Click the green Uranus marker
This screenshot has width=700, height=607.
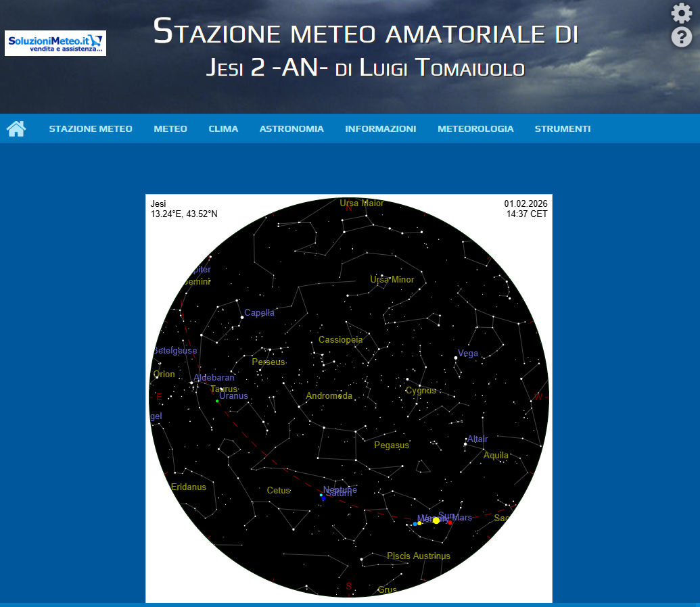(217, 402)
